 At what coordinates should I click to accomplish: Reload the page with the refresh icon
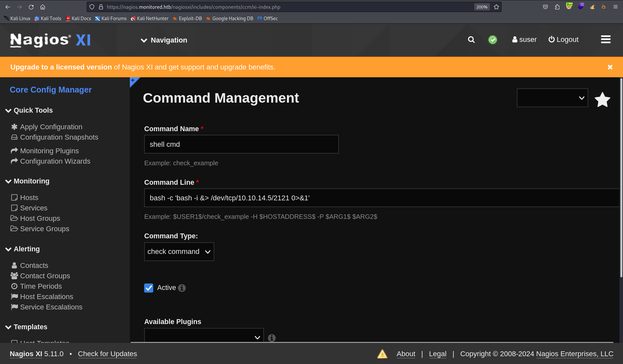click(x=31, y=7)
